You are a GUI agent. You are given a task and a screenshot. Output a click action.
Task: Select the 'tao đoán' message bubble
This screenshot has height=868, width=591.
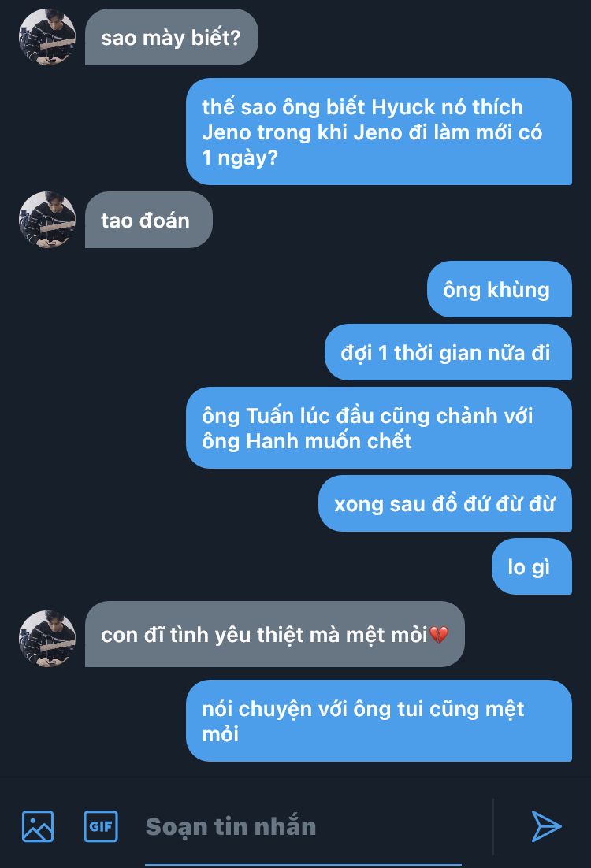pos(148,220)
